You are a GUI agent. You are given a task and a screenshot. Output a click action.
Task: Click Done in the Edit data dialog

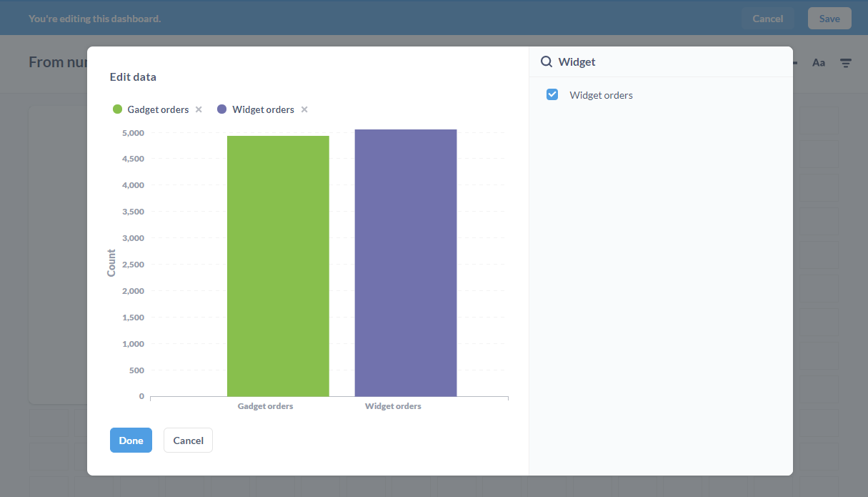[x=131, y=441]
